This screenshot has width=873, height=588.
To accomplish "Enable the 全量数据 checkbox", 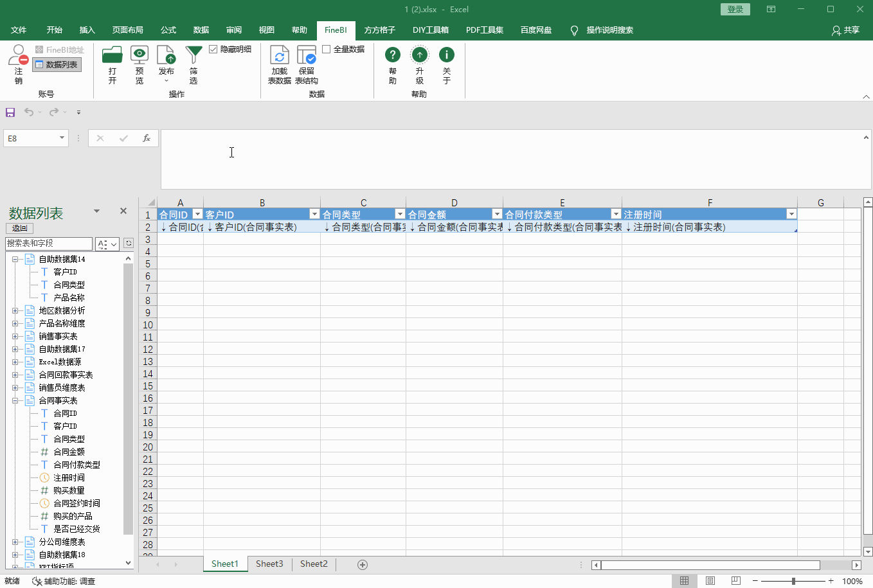I will tap(327, 49).
